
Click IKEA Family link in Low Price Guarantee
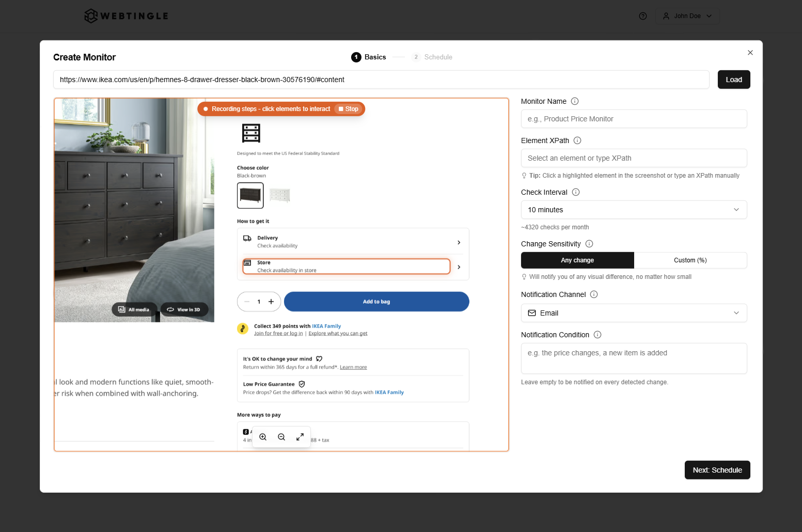(389, 393)
